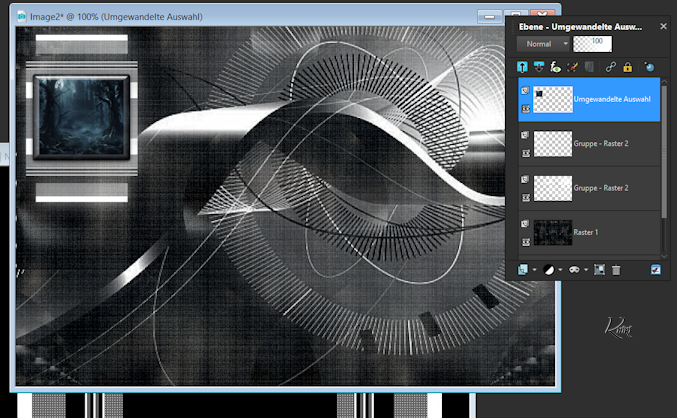Click the link layers chain icon

pyautogui.click(x=611, y=67)
